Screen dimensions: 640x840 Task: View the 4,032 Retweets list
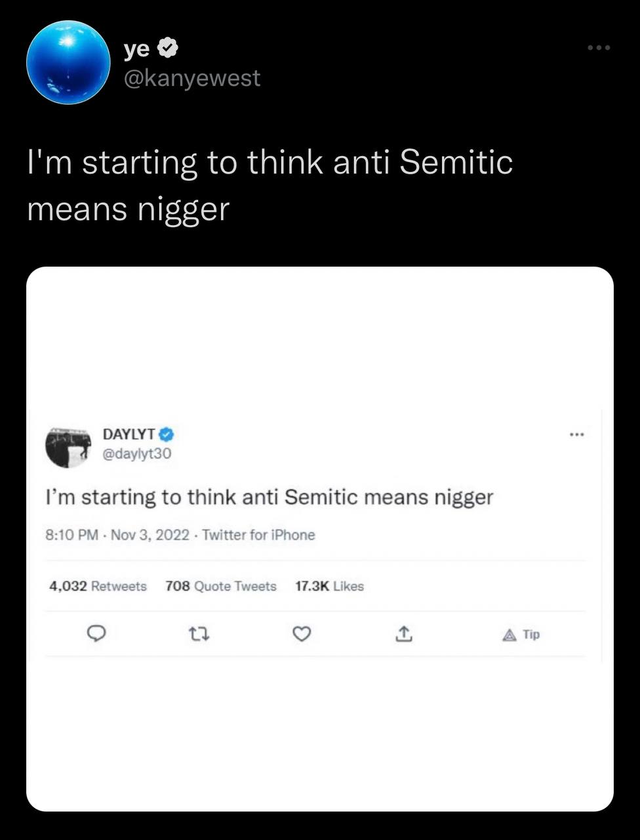click(x=98, y=586)
